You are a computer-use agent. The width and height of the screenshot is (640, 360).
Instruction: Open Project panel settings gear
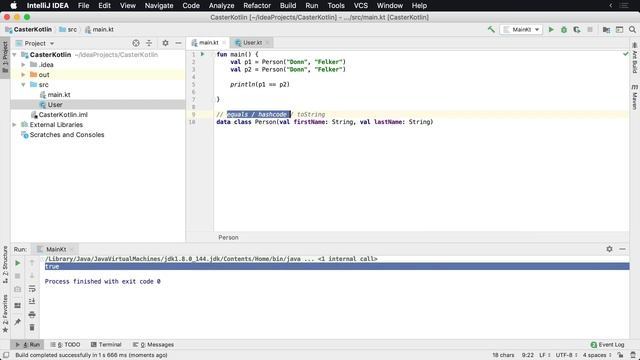point(165,43)
